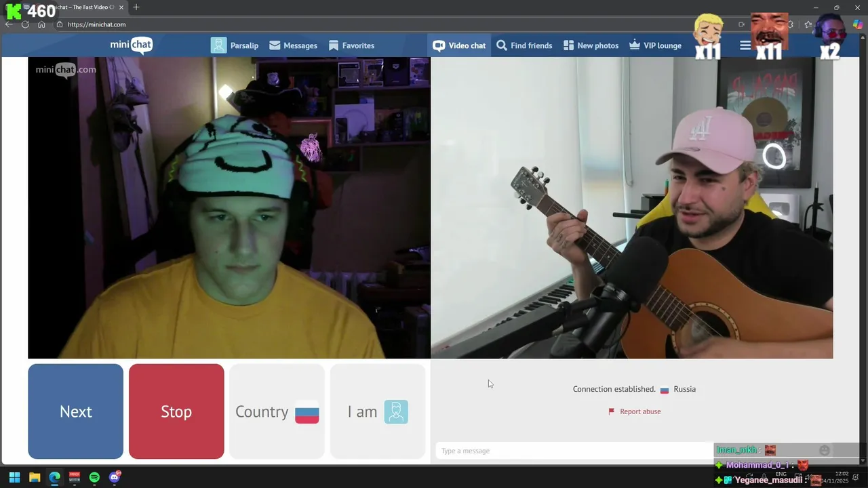
Task: Open File Explorer from the taskbar
Action: pos(35,477)
